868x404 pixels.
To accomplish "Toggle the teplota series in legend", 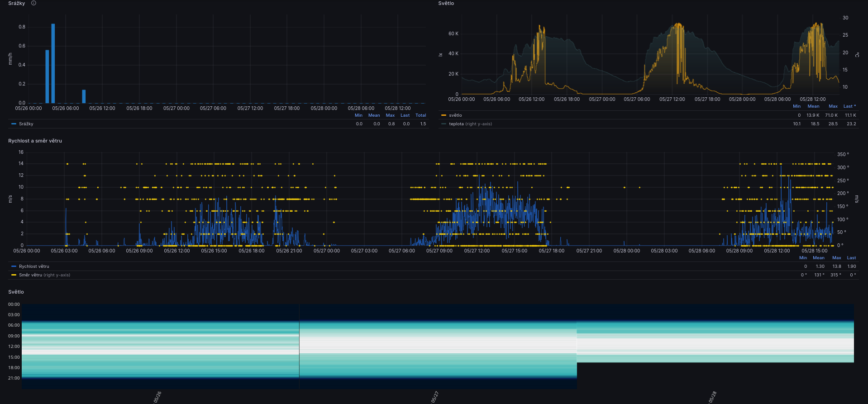I will click(x=456, y=124).
